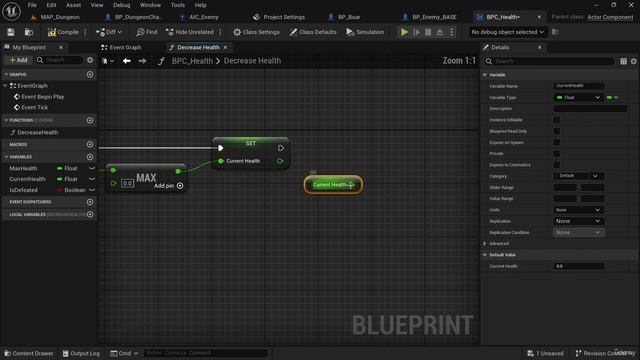Open the File menu
The height and width of the screenshot is (360, 640).
coord(32,5)
